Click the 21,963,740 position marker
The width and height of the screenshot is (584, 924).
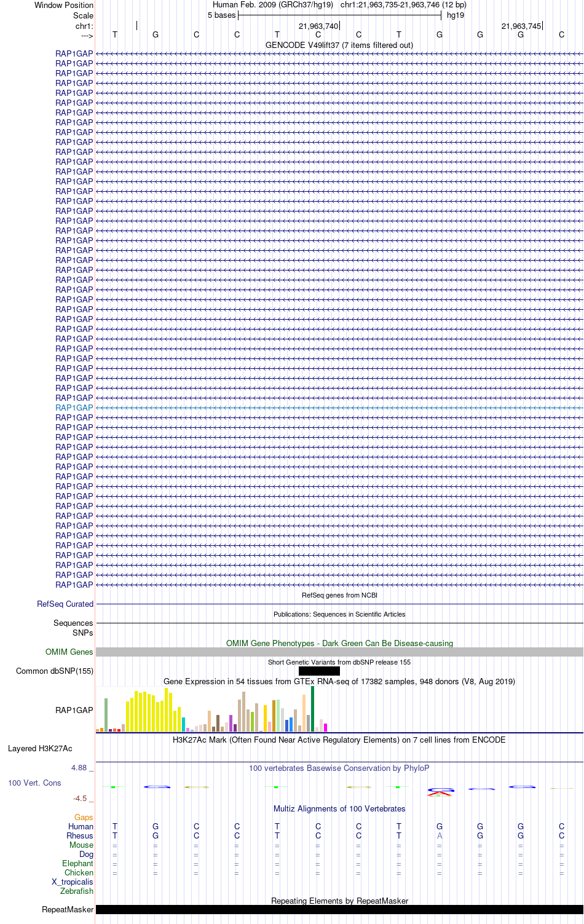pos(318,26)
